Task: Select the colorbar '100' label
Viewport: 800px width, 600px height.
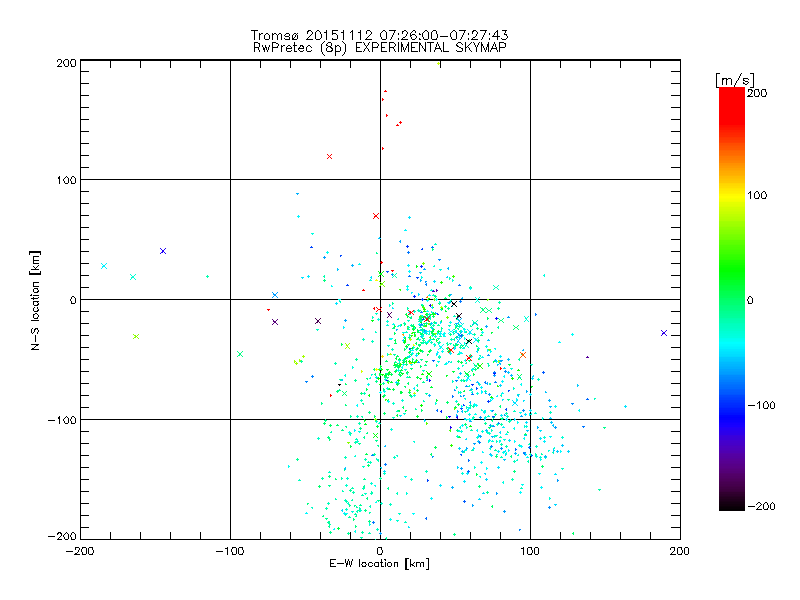Action: 757,195
